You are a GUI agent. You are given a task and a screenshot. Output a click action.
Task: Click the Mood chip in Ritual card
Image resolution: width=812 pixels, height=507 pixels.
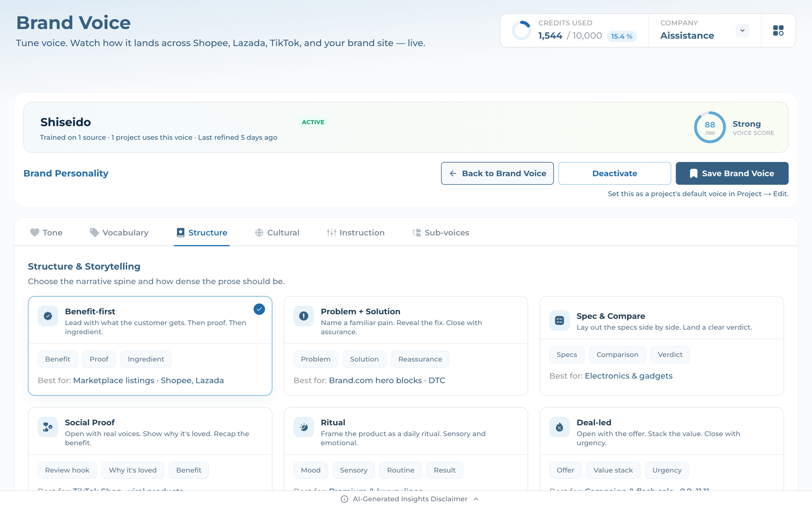pyautogui.click(x=311, y=470)
